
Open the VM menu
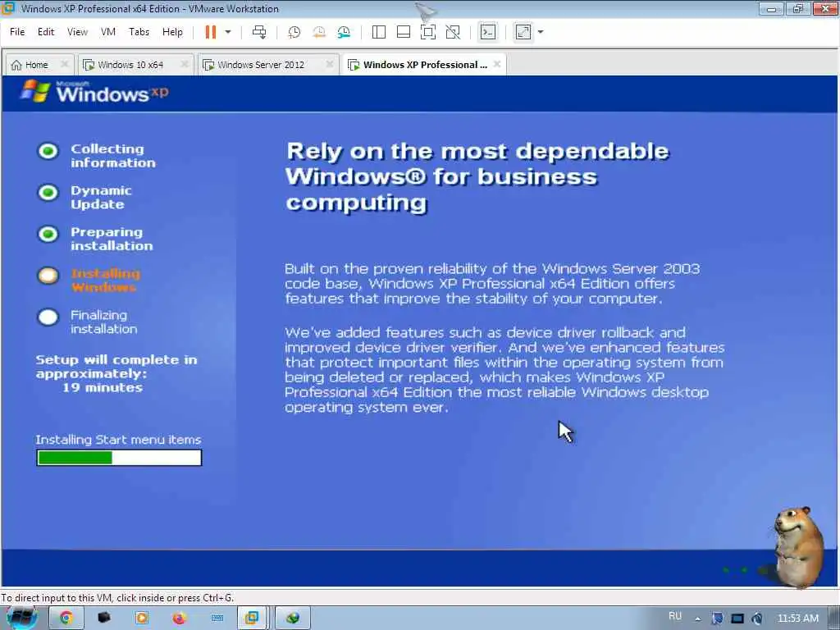point(108,32)
